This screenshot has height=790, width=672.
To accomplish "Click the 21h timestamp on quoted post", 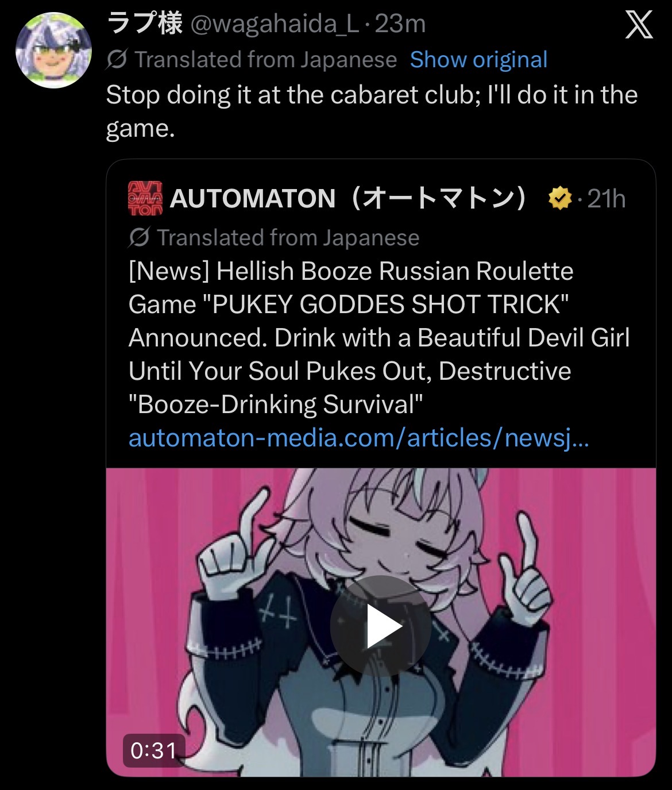I will pos(607,199).
